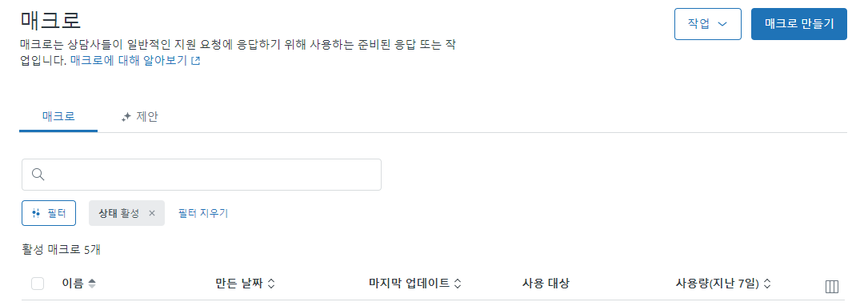
Task: Check the select-all checkbox beside 이름
Action: 38,284
